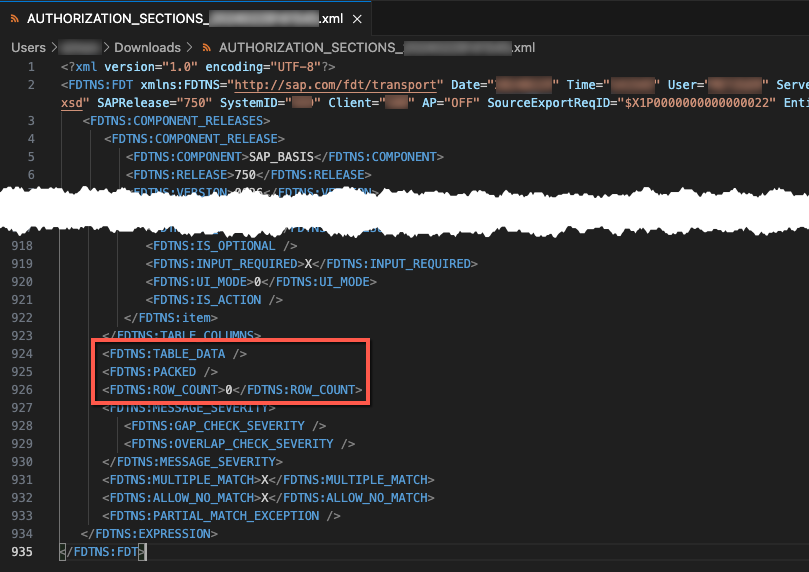Click the XML file icon in the breadcrumb
This screenshot has height=572, width=809.
click(206, 47)
